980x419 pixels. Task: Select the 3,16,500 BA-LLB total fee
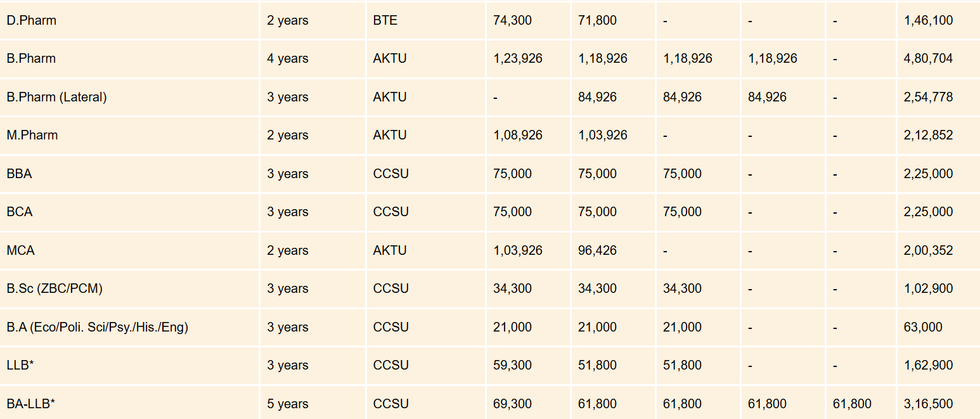[x=928, y=404]
